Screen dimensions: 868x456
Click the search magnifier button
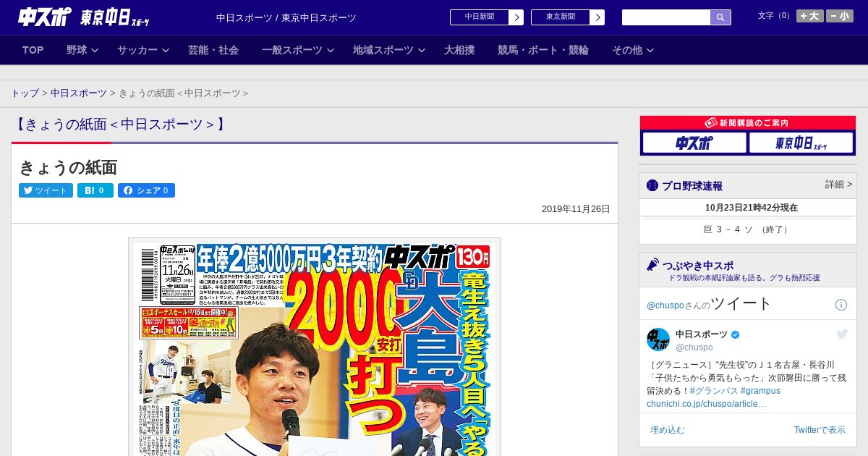[x=720, y=17]
